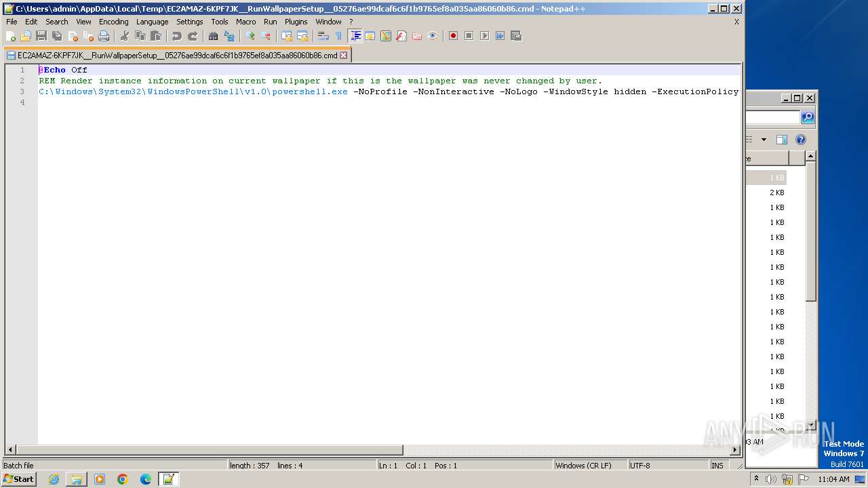The height and width of the screenshot is (488, 868).
Task: Open the Edit menu
Action: point(31,22)
